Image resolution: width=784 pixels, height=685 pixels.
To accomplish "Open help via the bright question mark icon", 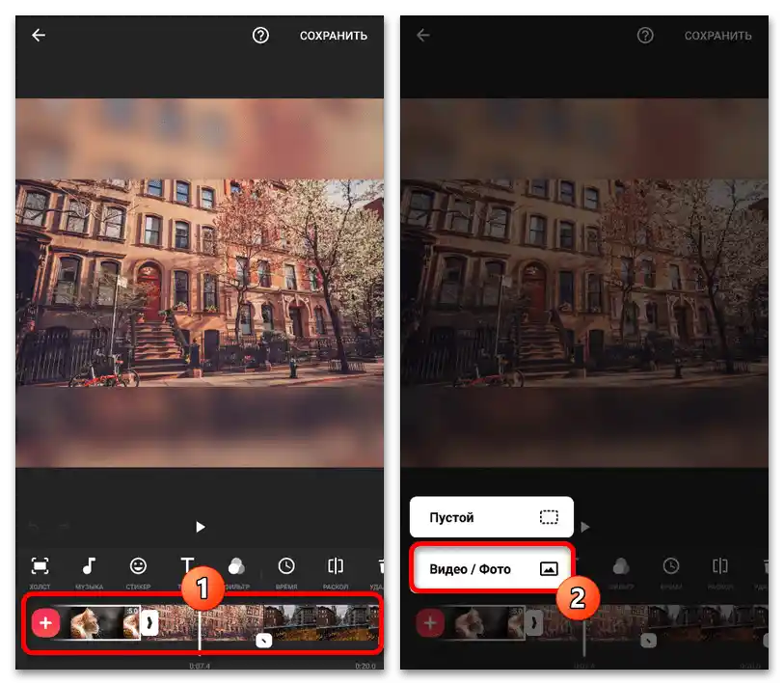I will click(x=260, y=36).
